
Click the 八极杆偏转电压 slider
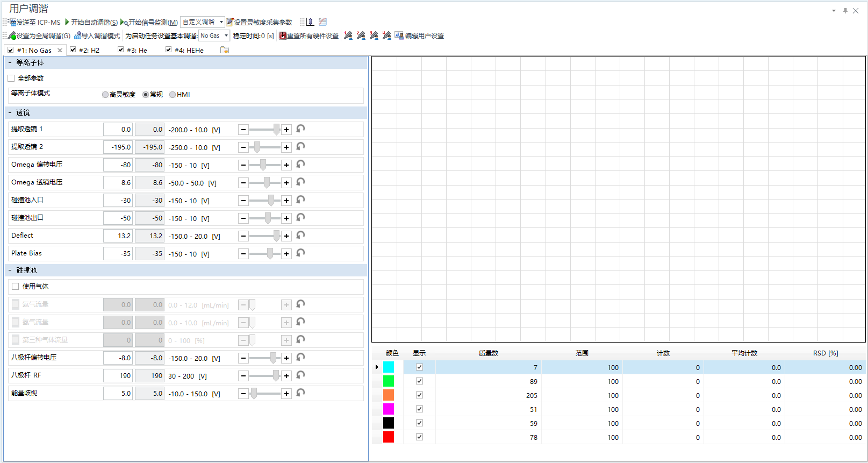(265, 358)
